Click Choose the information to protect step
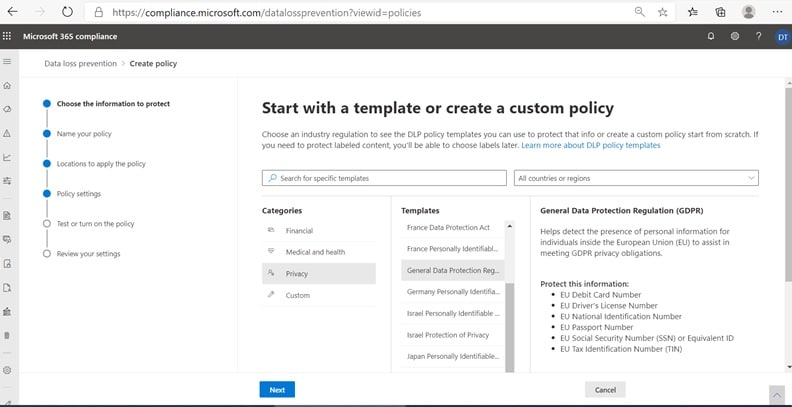 113,104
